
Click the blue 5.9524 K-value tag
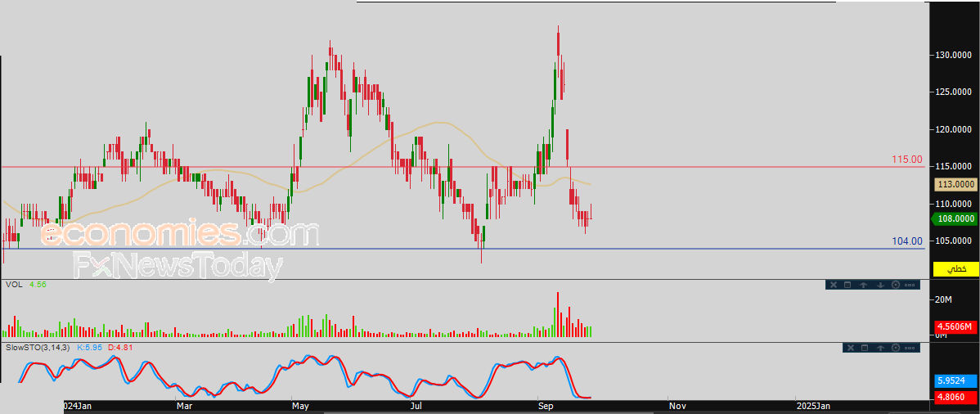tap(955, 380)
